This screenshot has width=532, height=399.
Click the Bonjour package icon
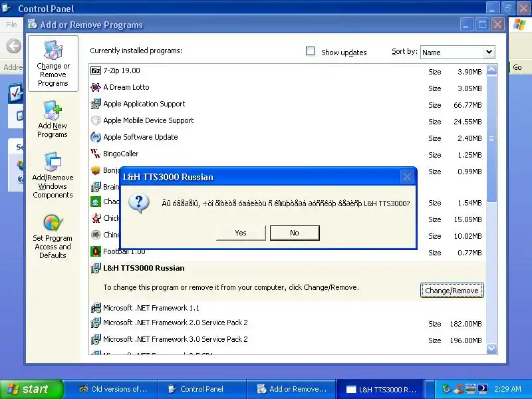coord(96,170)
